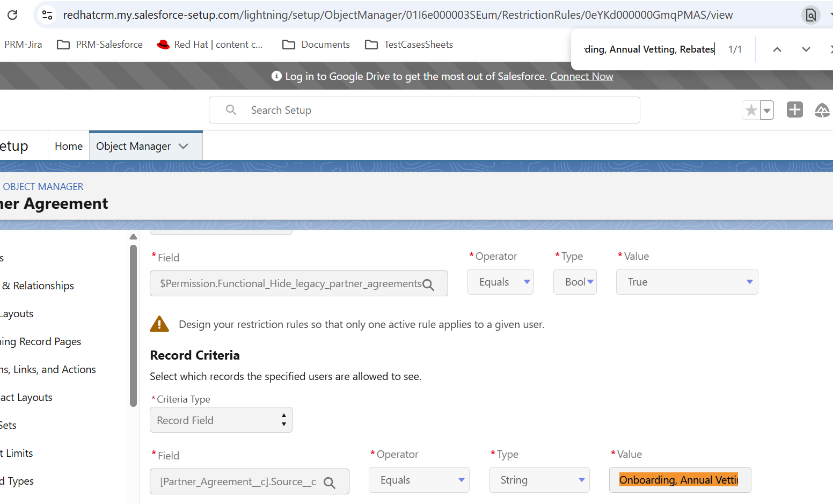Click the $Permission.Functional_Hide_legacy field input
Image resolution: width=833 pixels, height=504 pixels.
298,283
